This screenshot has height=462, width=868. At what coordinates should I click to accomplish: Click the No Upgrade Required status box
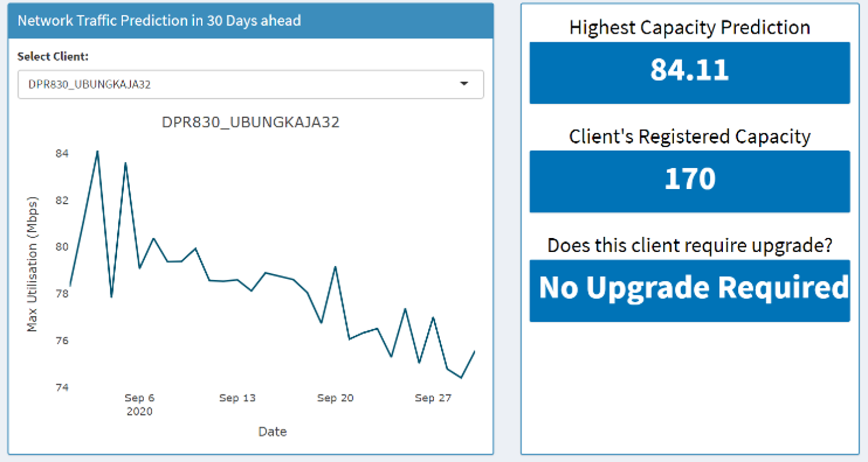tap(690, 291)
